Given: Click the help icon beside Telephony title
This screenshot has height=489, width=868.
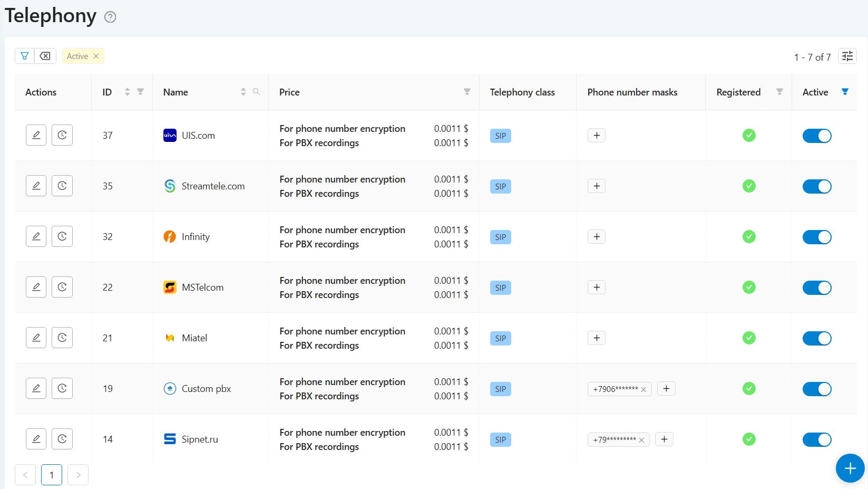Looking at the screenshot, I should [x=110, y=17].
